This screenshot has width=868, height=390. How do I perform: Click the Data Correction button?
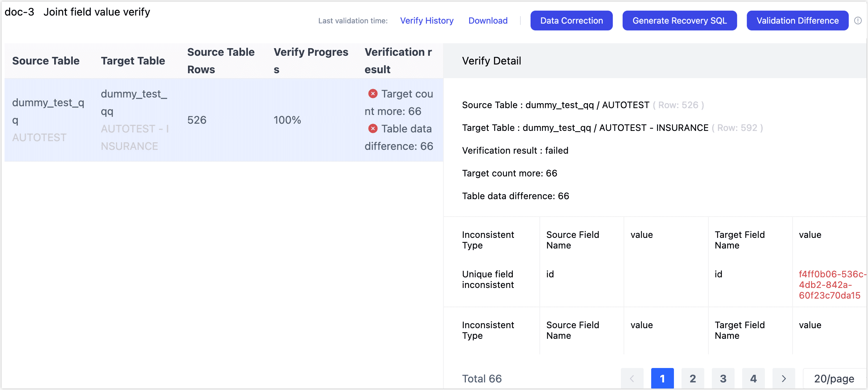coord(572,20)
